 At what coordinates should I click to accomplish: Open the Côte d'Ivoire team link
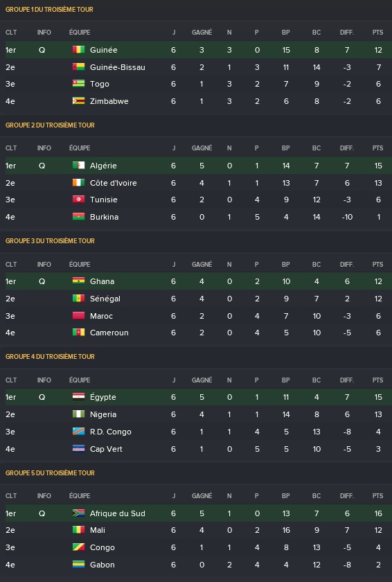[x=113, y=183]
